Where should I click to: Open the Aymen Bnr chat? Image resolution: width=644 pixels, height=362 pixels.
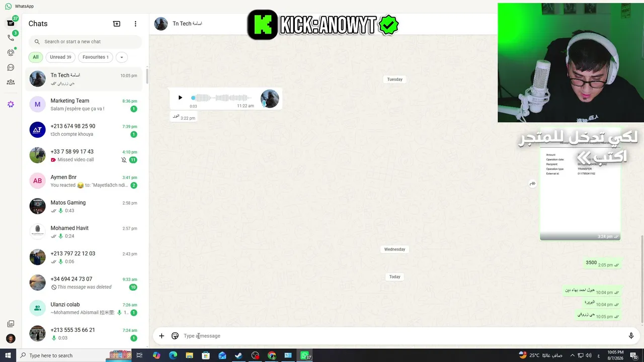click(x=84, y=181)
